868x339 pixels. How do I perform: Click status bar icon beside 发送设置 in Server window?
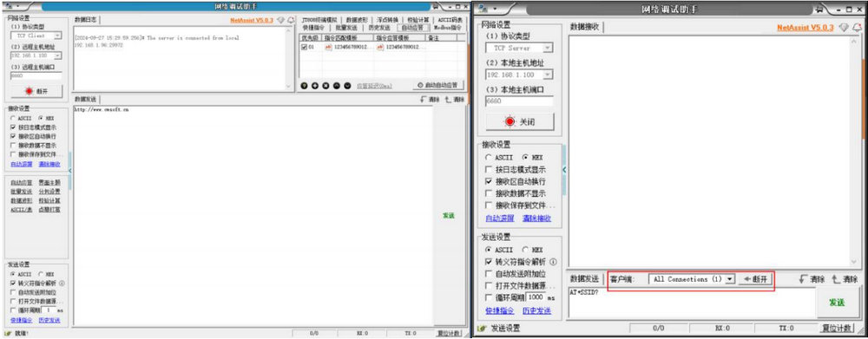(482, 329)
